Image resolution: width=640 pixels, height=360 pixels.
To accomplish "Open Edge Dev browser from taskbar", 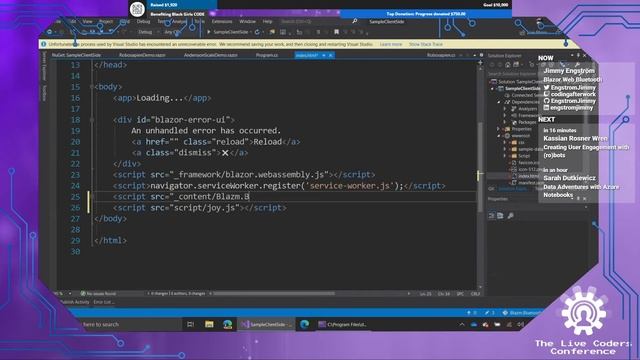I will tap(228, 324).
